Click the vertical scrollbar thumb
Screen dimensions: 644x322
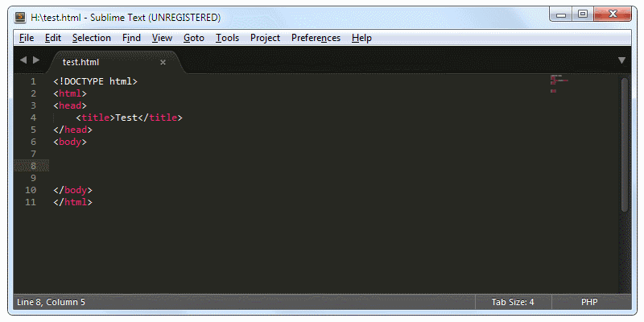(x=625, y=145)
